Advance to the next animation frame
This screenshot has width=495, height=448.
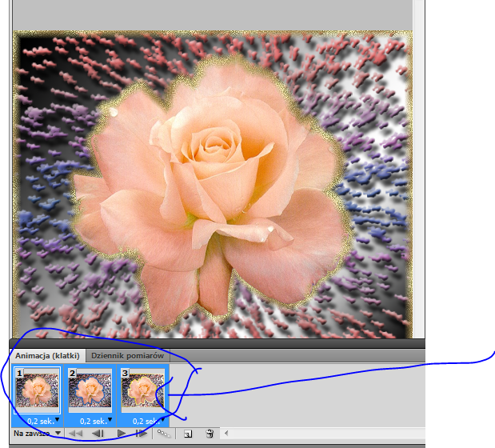tap(141, 433)
